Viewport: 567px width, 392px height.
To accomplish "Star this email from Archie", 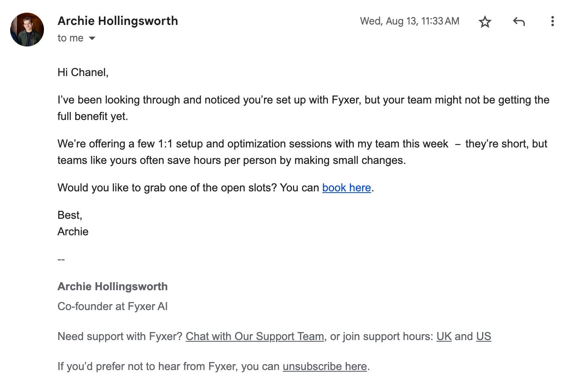I will [x=485, y=22].
